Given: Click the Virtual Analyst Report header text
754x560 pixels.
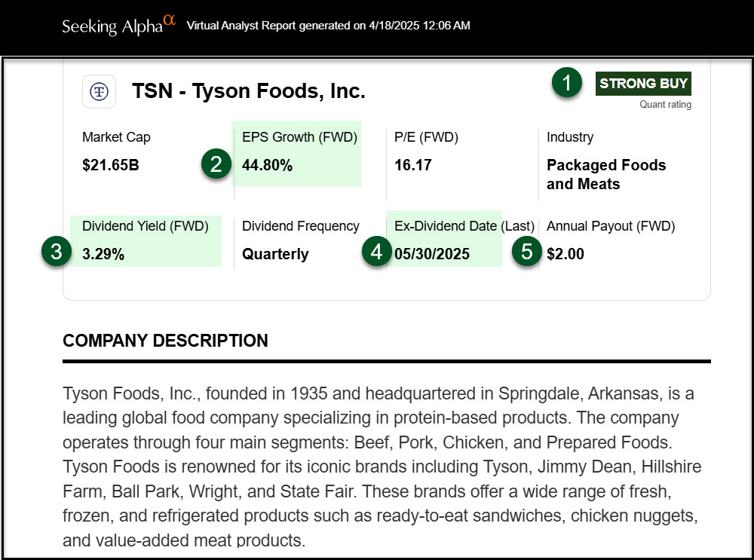Looking at the screenshot, I should tap(328, 26).
